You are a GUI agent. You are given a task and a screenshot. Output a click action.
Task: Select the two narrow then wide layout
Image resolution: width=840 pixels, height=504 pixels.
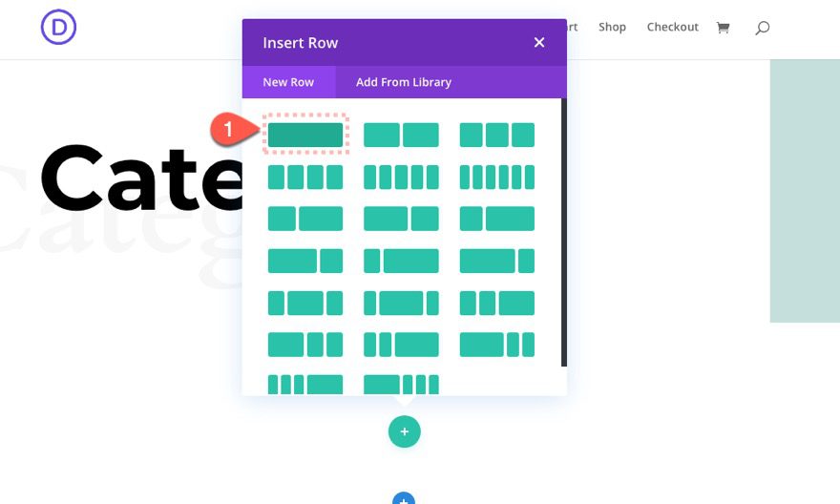click(x=496, y=304)
